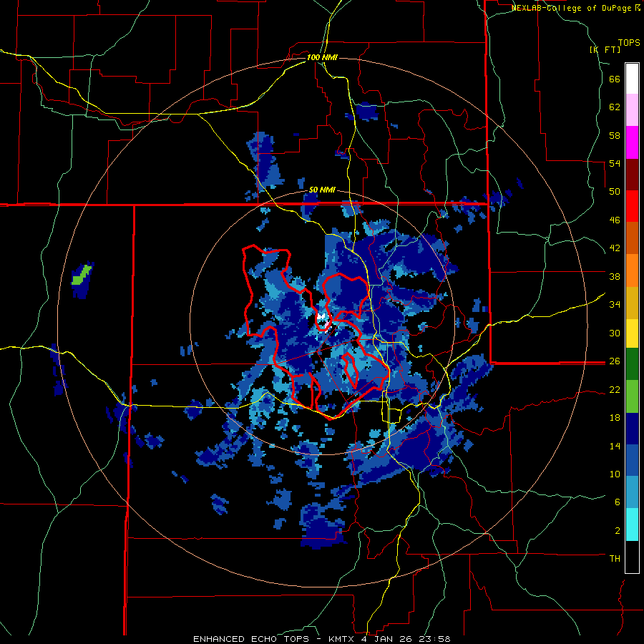Image resolution: width=644 pixels, height=644 pixels.
Task: Click the "TOPS" legend title
Action: click(x=629, y=43)
